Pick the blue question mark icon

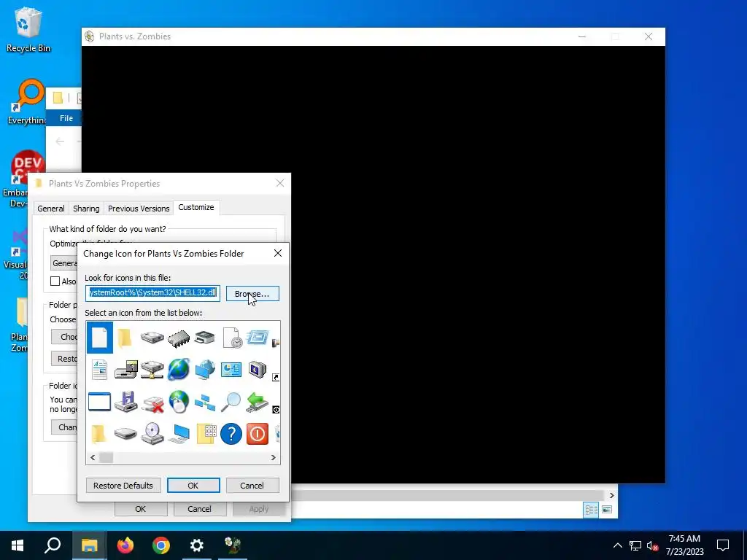[x=231, y=434]
